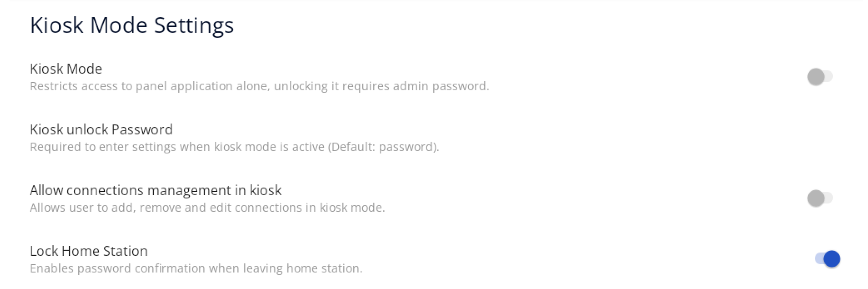Select the default password hint text
This screenshot has width=868, height=289.
235,147
